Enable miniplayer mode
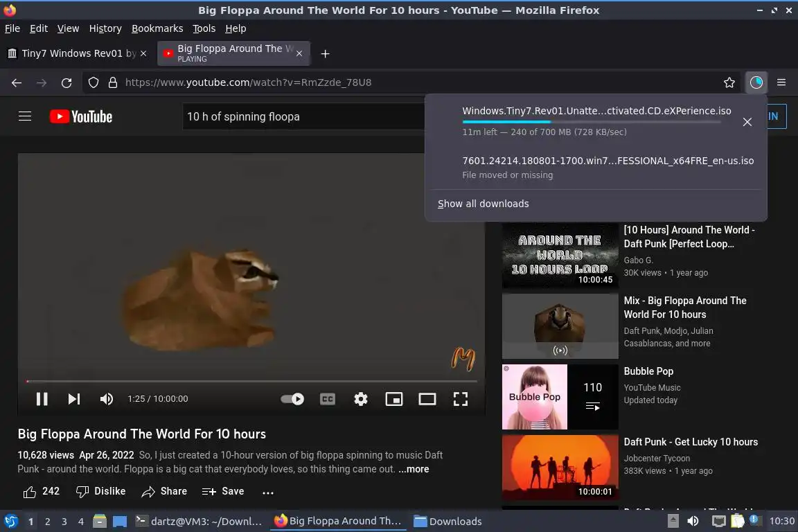The width and height of the screenshot is (798, 532). [394, 399]
